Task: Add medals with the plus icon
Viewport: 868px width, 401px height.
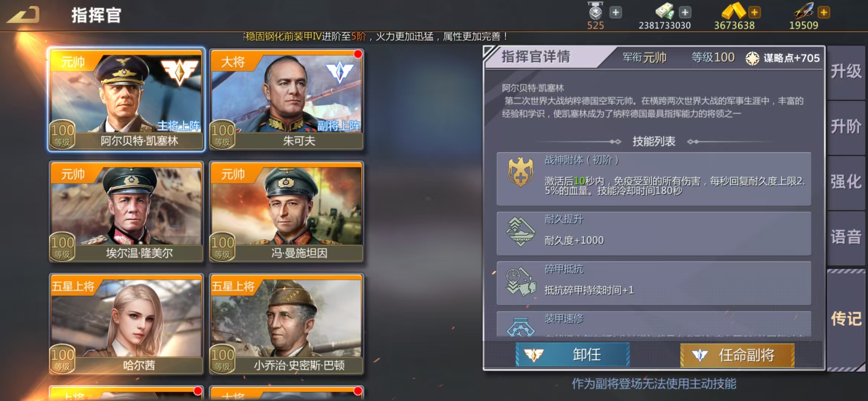Action: [615, 12]
